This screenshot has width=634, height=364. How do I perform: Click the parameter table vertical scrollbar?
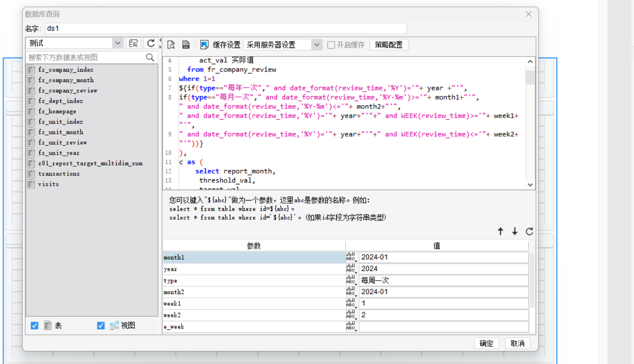[532, 280]
